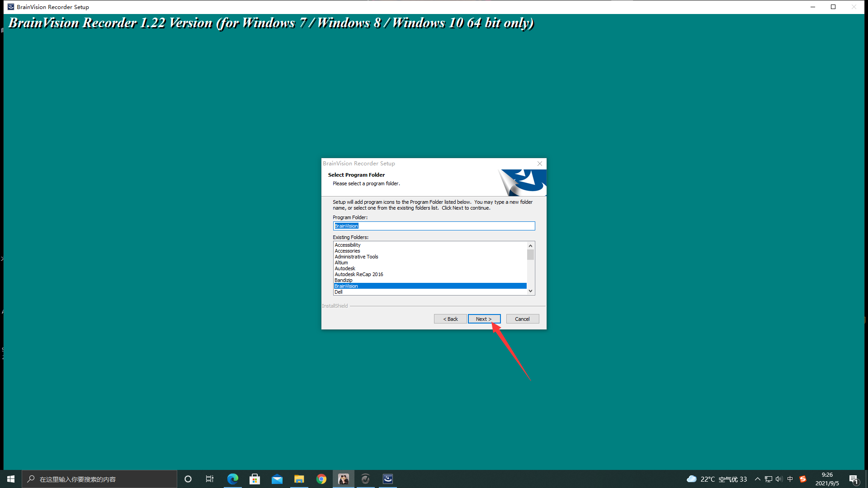Open the Start menu

pyautogui.click(x=10, y=479)
